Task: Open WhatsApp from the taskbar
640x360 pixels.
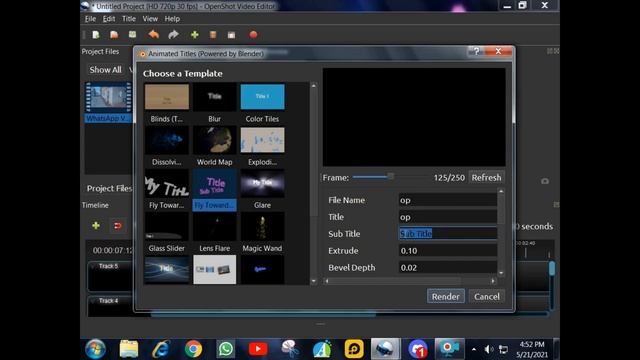Action: pyautogui.click(x=225, y=349)
